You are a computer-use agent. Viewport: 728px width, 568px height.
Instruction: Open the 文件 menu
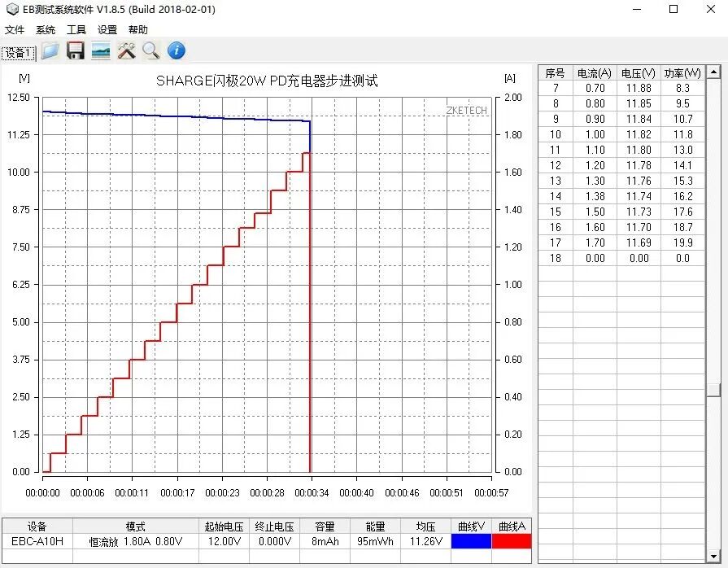15,30
